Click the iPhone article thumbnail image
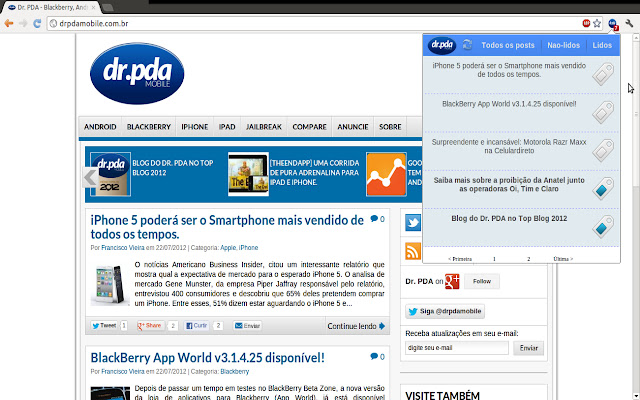The height and width of the screenshot is (400, 640). (x=110, y=284)
